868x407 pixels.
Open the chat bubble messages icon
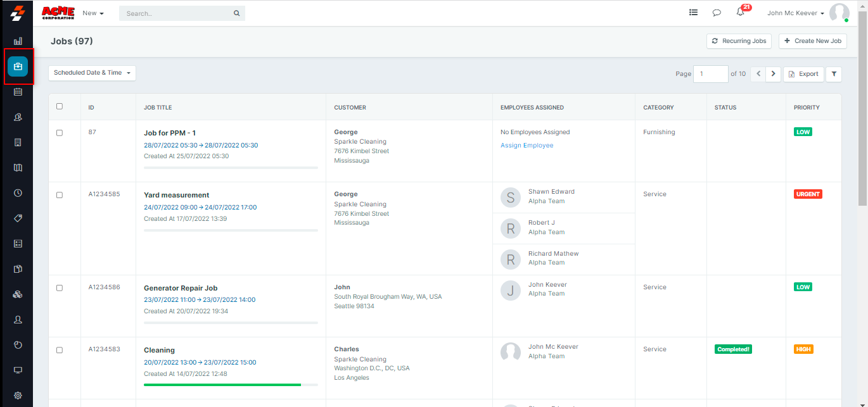717,13
